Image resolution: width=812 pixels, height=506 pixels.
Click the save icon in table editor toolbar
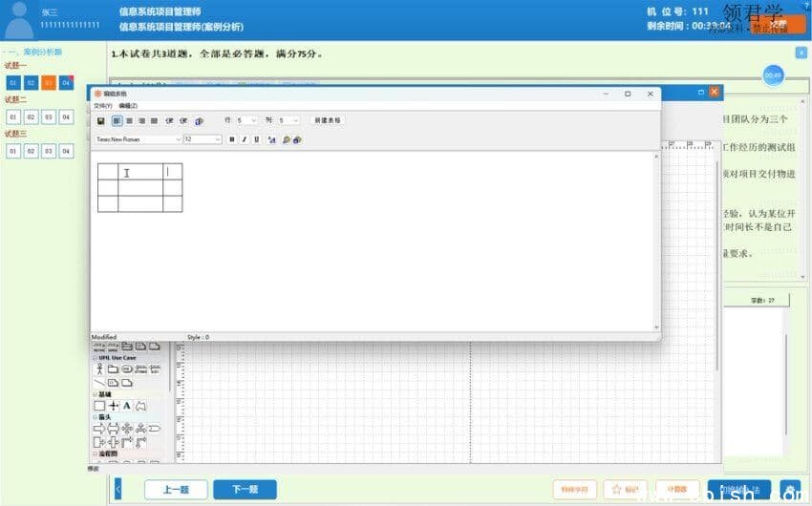pos(101,121)
